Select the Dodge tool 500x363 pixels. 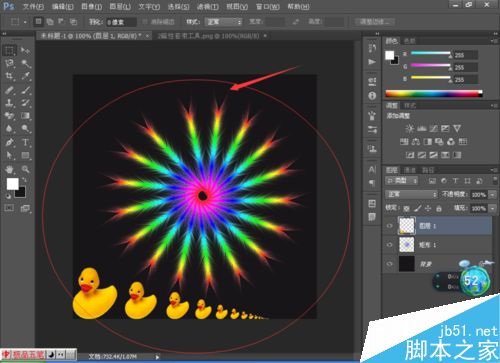25,129
